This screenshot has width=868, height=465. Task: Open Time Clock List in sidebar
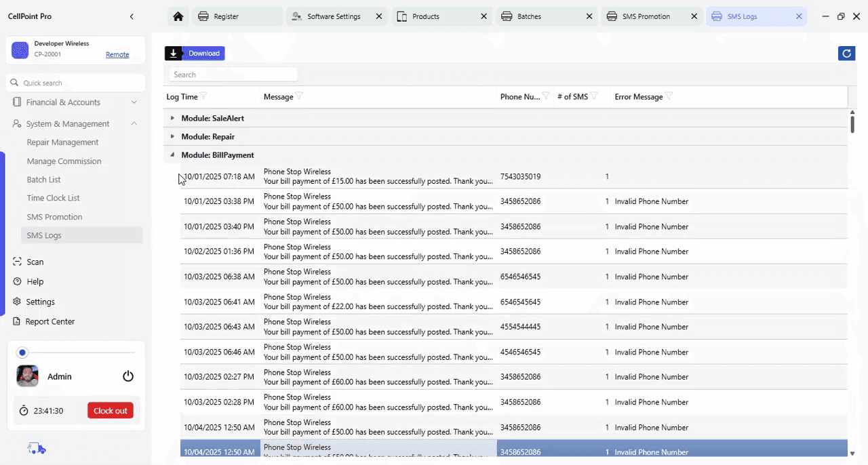click(x=53, y=198)
